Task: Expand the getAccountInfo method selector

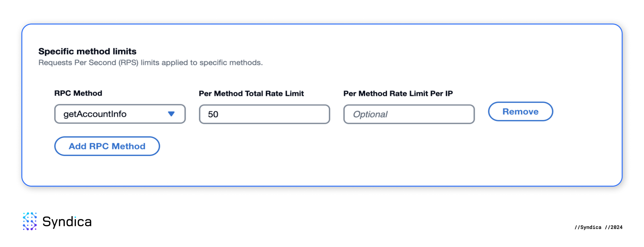Action: pos(120,114)
